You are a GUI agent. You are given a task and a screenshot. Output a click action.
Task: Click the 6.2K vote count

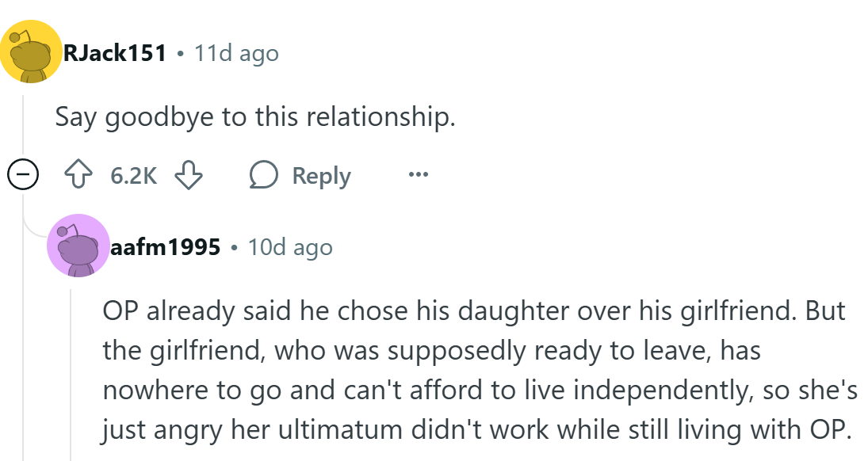tap(133, 175)
